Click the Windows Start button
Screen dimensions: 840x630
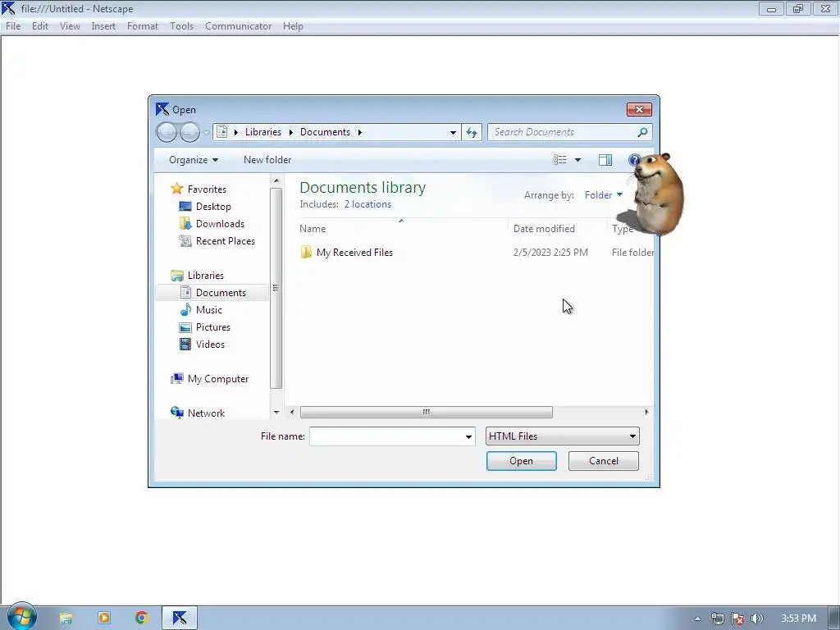(21, 617)
